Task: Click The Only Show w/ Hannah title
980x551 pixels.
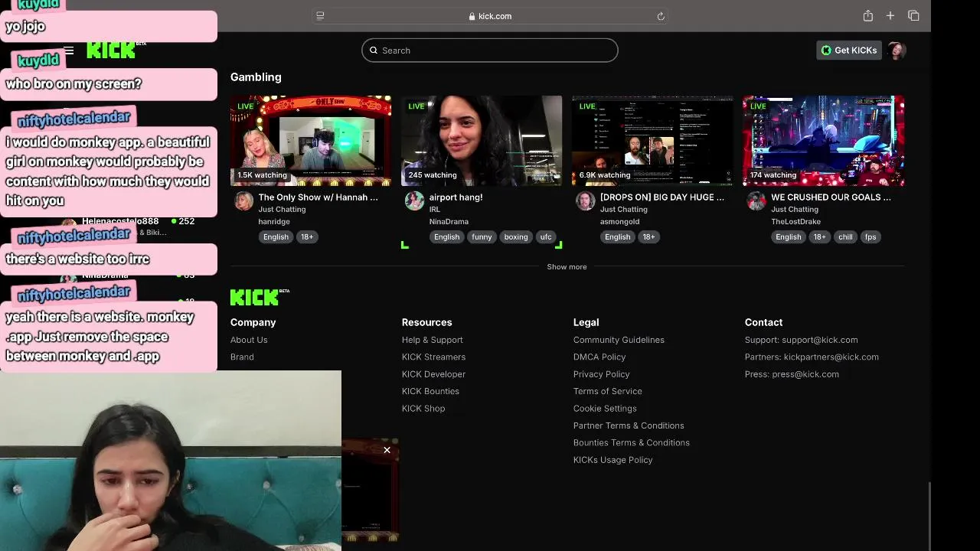Action: click(x=318, y=197)
